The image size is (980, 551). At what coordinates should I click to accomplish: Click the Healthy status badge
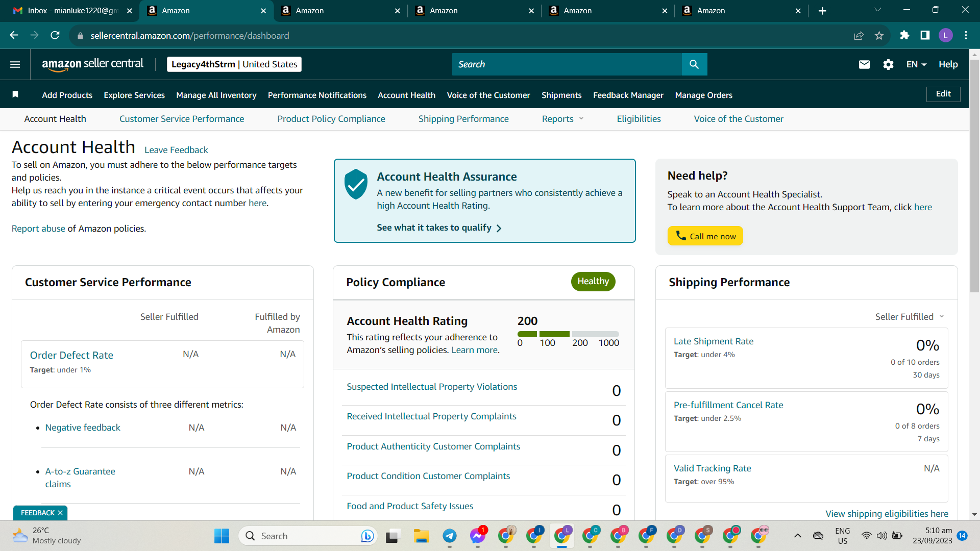(593, 281)
